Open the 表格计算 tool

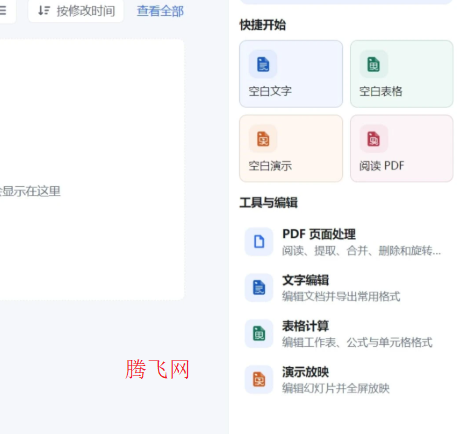pos(346,334)
